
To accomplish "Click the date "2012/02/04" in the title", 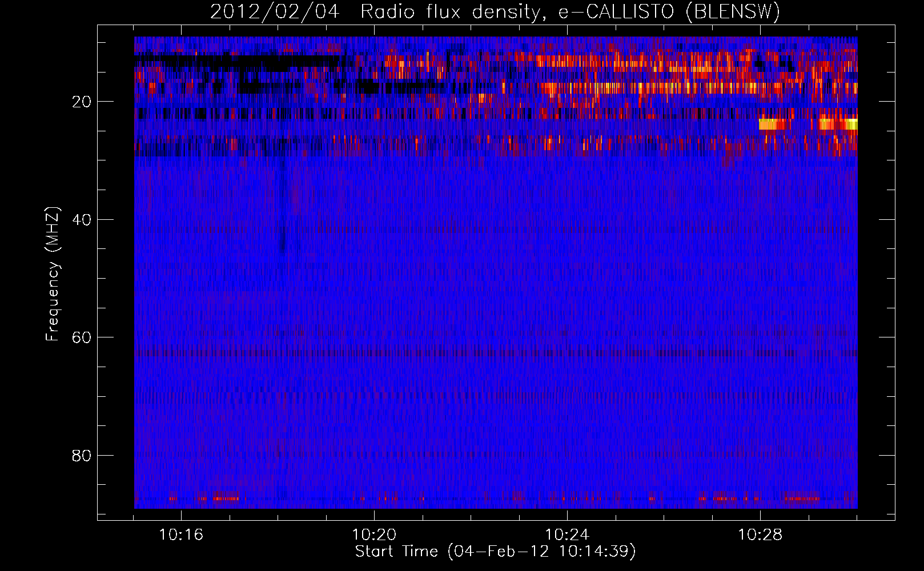I will pos(275,12).
